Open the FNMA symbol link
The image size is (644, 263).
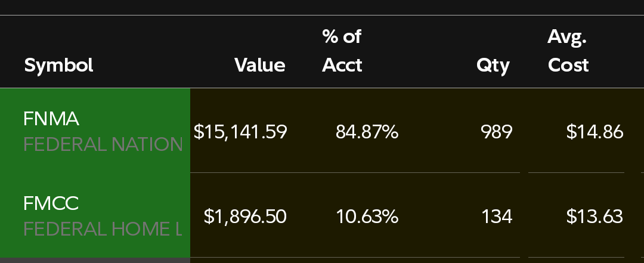(51, 119)
